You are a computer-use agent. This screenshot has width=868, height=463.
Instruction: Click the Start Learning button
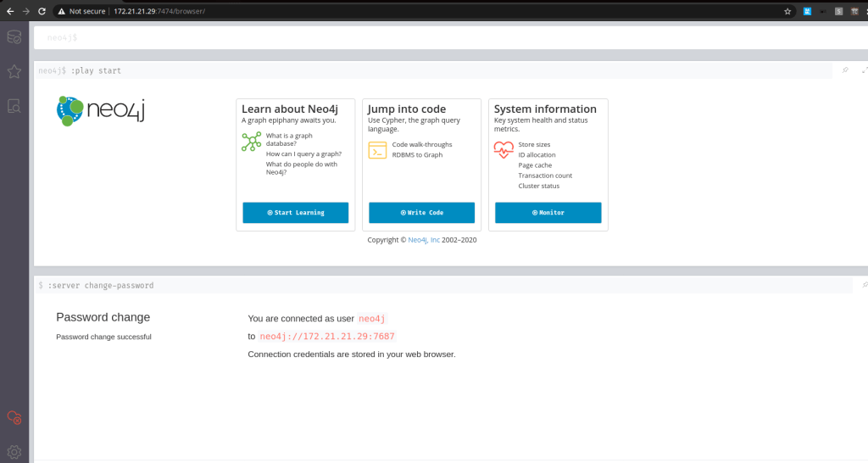[295, 213]
